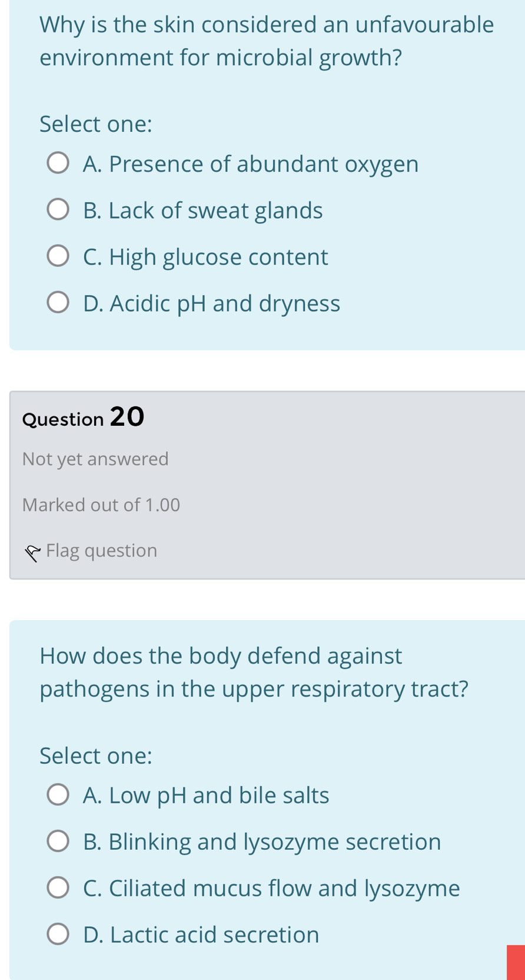Screen dimensions: 525x980
Task: Mark the Lactic acid secretion radio button
Action: tap(58, 934)
